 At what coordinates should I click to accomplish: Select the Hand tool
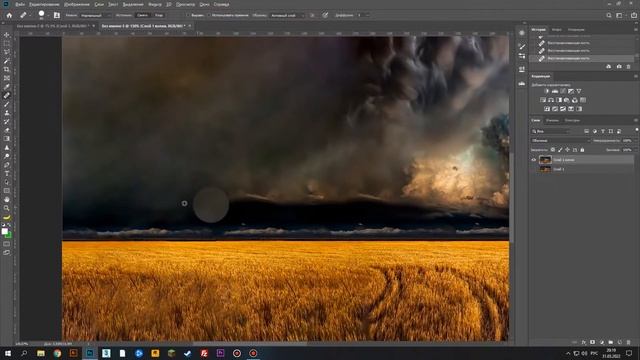[x=7, y=199]
